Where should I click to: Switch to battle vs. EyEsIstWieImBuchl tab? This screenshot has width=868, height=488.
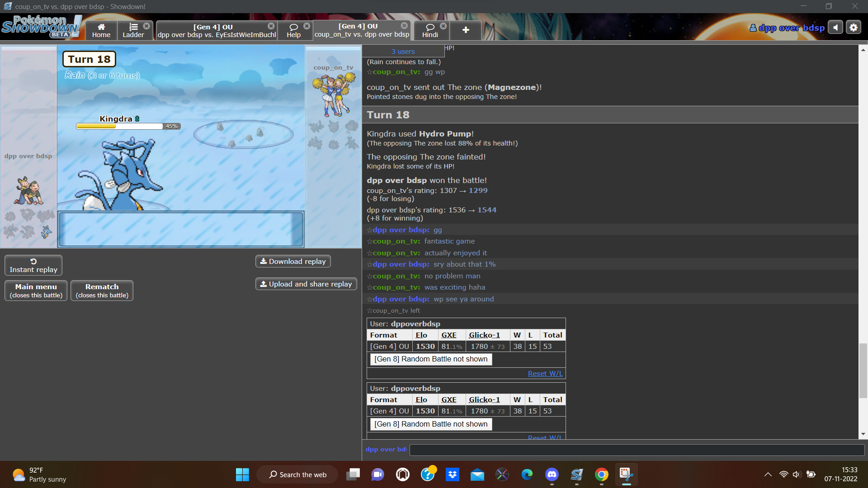[217, 31]
